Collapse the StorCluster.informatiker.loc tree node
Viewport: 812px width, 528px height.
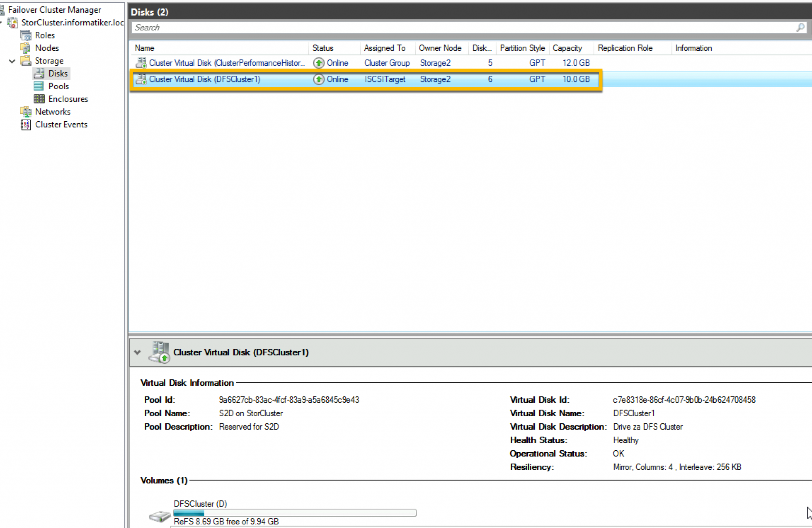pos(2,23)
